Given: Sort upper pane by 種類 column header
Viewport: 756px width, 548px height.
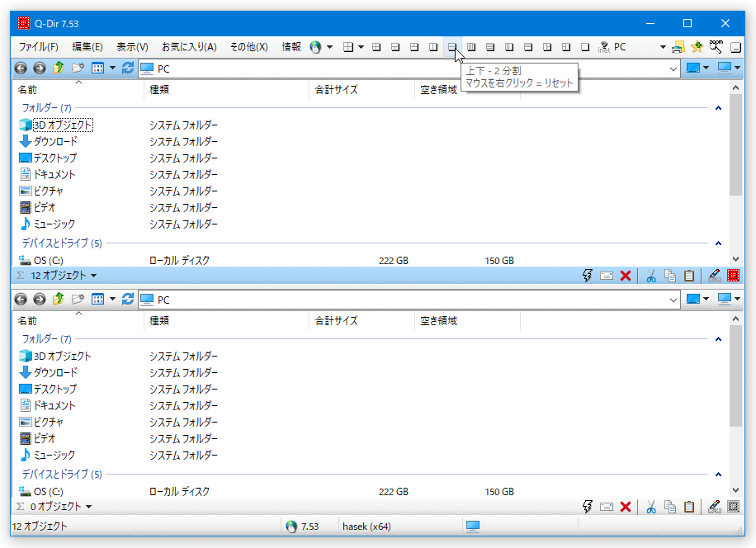Looking at the screenshot, I should point(227,90).
